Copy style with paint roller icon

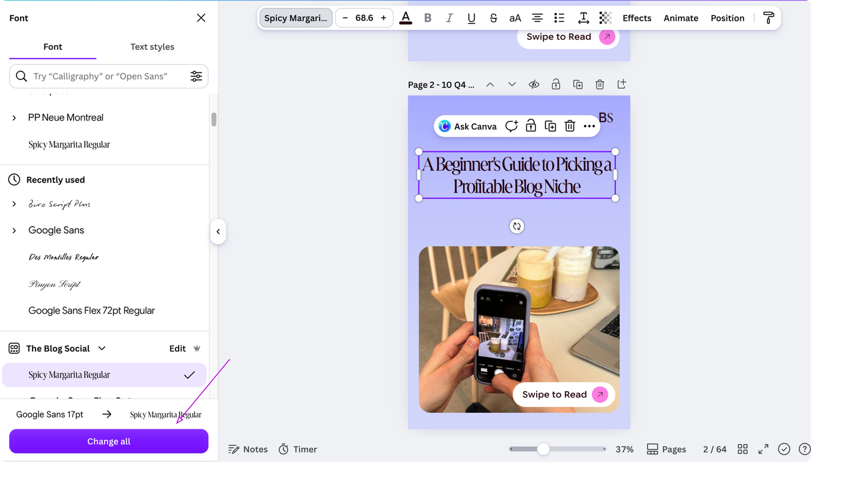769,18
